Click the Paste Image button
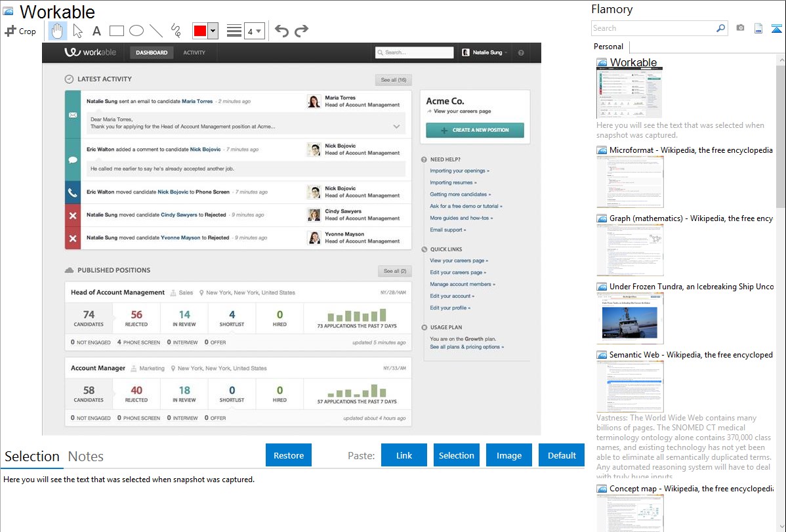 click(508, 455)
